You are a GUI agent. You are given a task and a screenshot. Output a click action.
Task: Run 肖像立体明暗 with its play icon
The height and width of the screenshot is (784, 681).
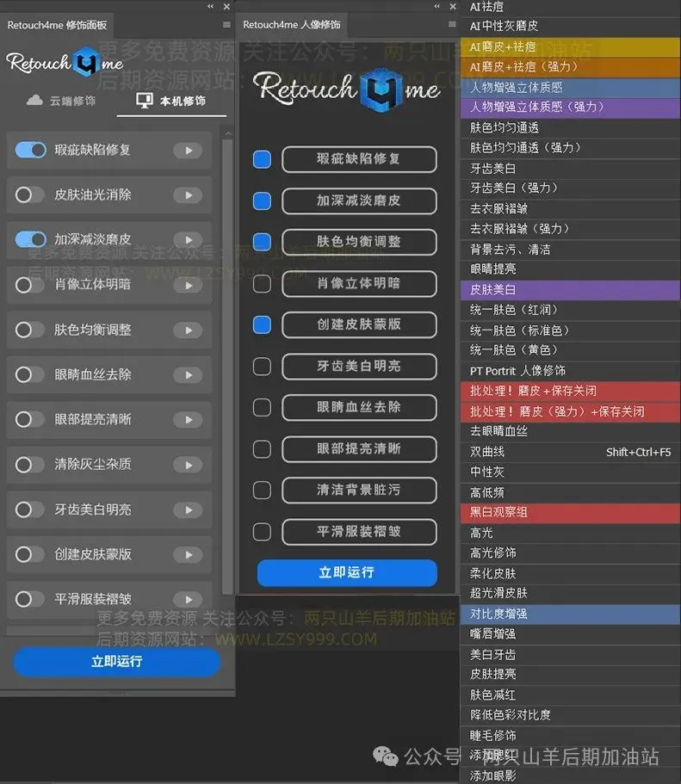(189, 285)
